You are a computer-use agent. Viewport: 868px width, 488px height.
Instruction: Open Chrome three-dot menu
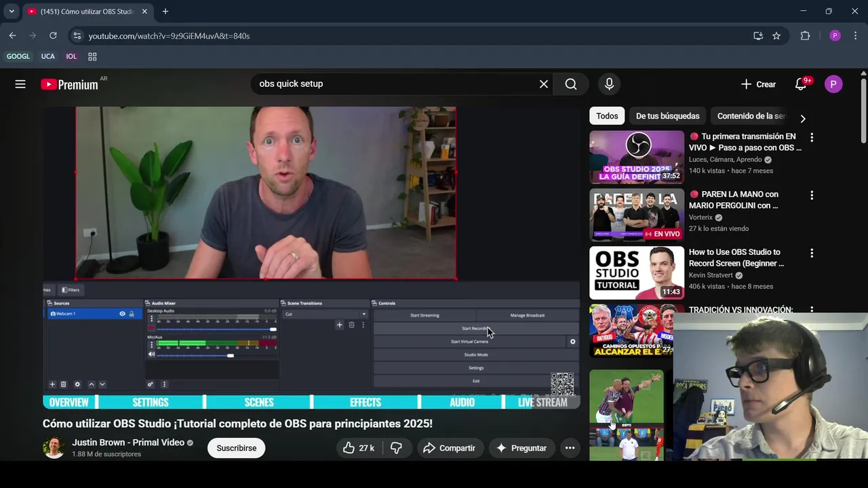[x=855, y=36]
